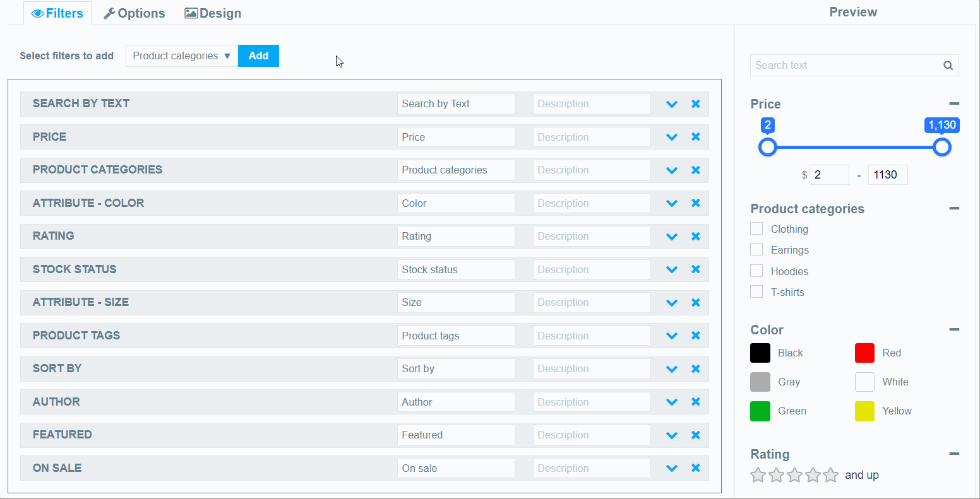Viewport: 980px width, 499px height.
Task: Delete the Rating filter row
Action: point(696,237)
